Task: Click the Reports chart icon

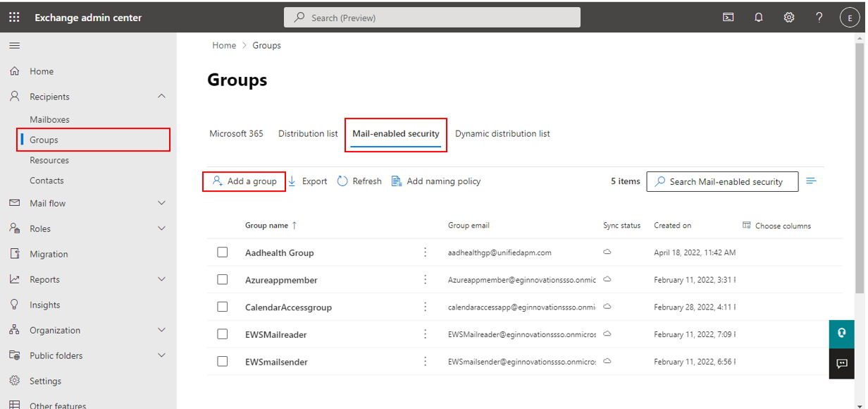Action: pos(14,279)
